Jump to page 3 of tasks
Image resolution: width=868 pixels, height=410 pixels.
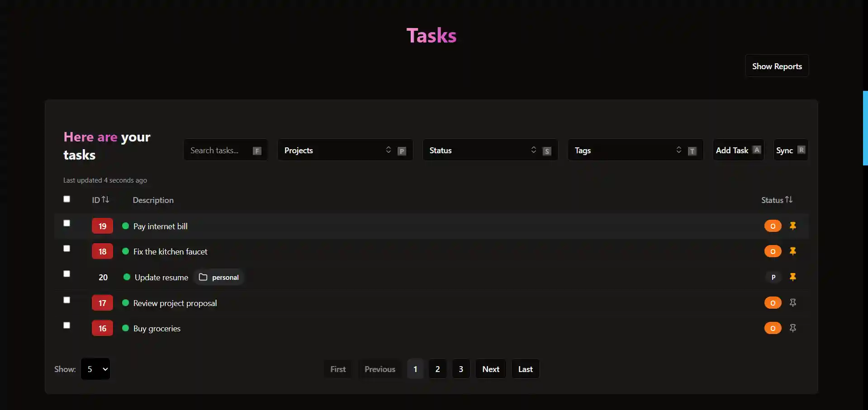(x=460, y=369)
